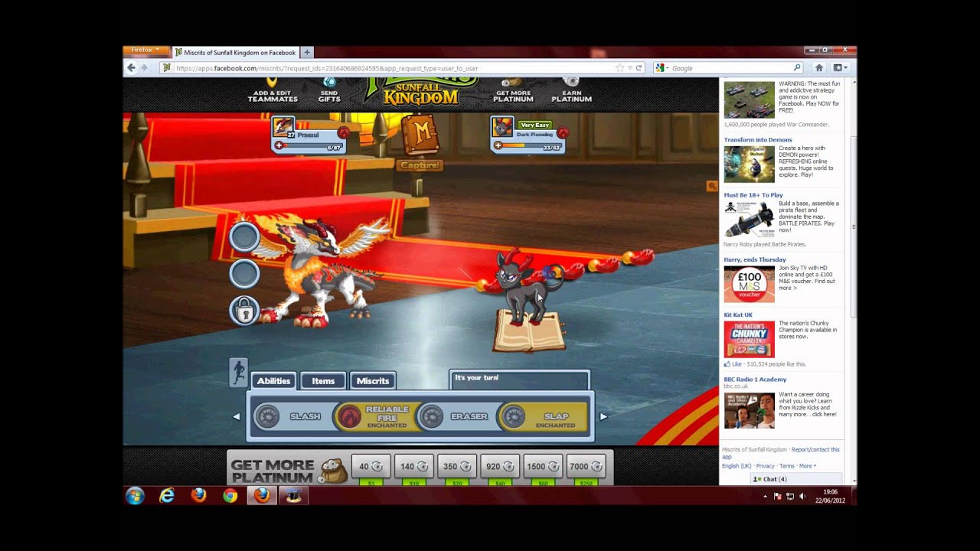Reload the page
Image resolution: width=980 pixels, height=551 pixels.
pyautogui.click(x=639, y=68)
